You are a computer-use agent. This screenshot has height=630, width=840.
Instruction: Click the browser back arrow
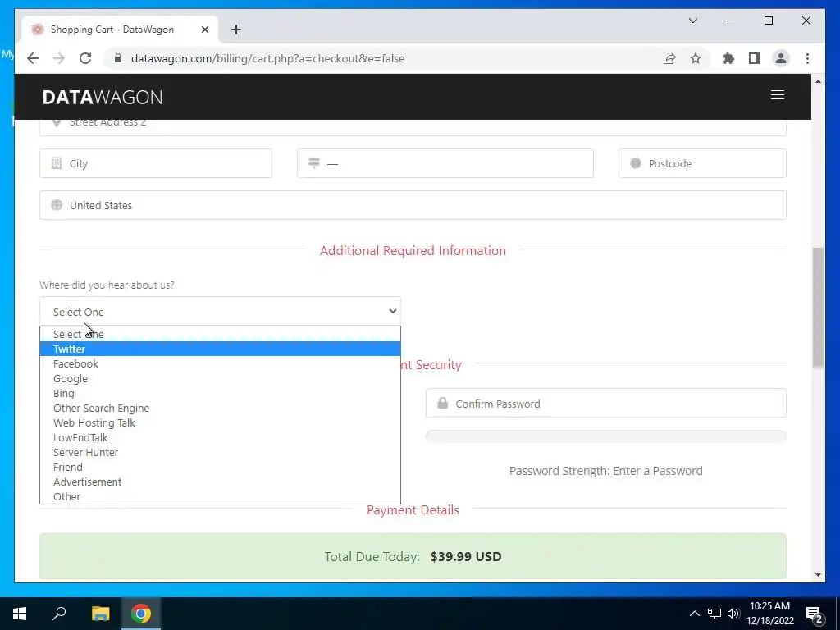click(x=33, y=58)
